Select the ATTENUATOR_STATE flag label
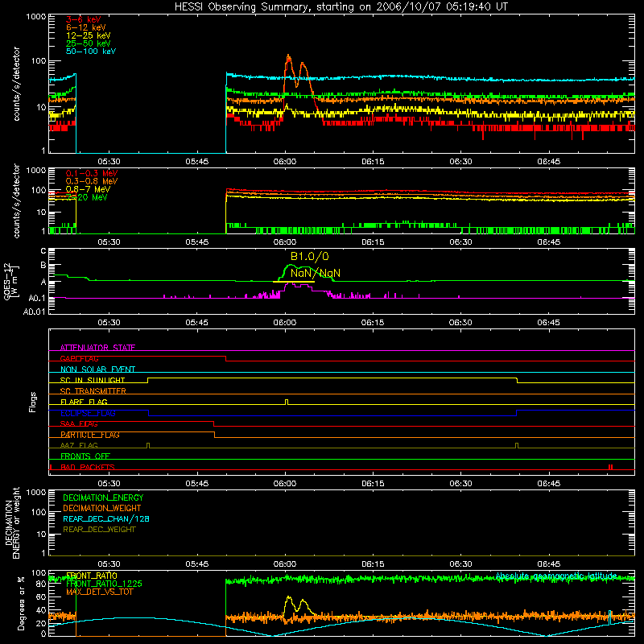Screen dimensions: 644x644 point(97,348)
